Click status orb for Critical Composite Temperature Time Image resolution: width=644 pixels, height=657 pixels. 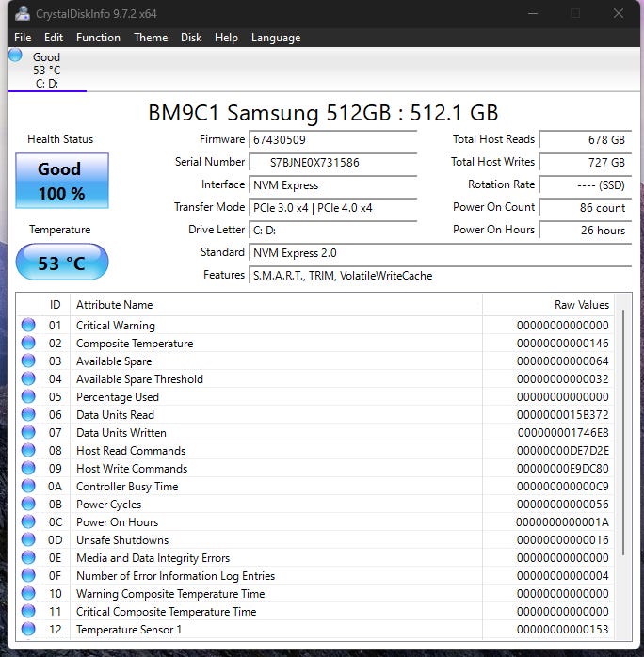pos(28,611)
